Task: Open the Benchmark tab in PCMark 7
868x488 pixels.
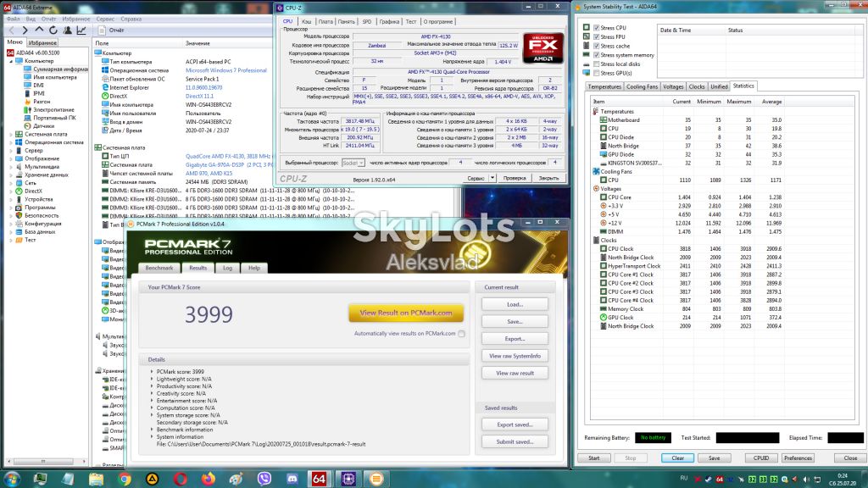Action: pyautogui.click(x=159, y=268)
